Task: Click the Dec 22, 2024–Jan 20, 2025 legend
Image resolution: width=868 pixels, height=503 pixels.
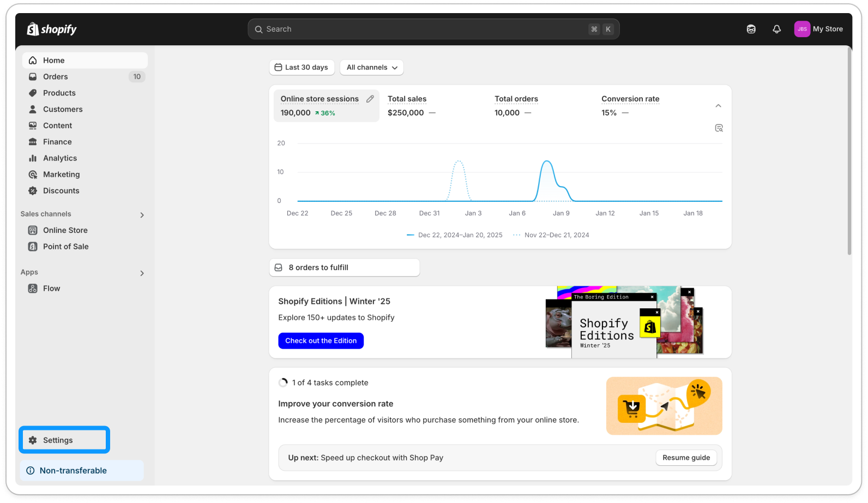Action: (x=455, y=235)
